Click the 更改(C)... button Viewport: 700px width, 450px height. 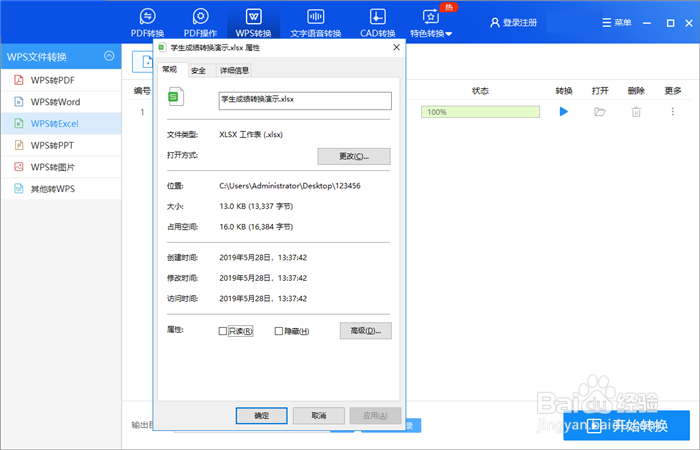[x=354, y=156]
